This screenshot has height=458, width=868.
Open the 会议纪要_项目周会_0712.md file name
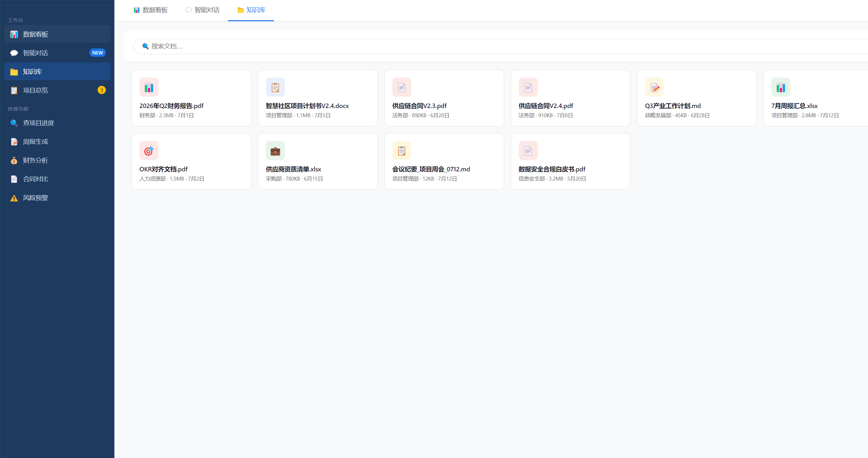pos(431,169)
